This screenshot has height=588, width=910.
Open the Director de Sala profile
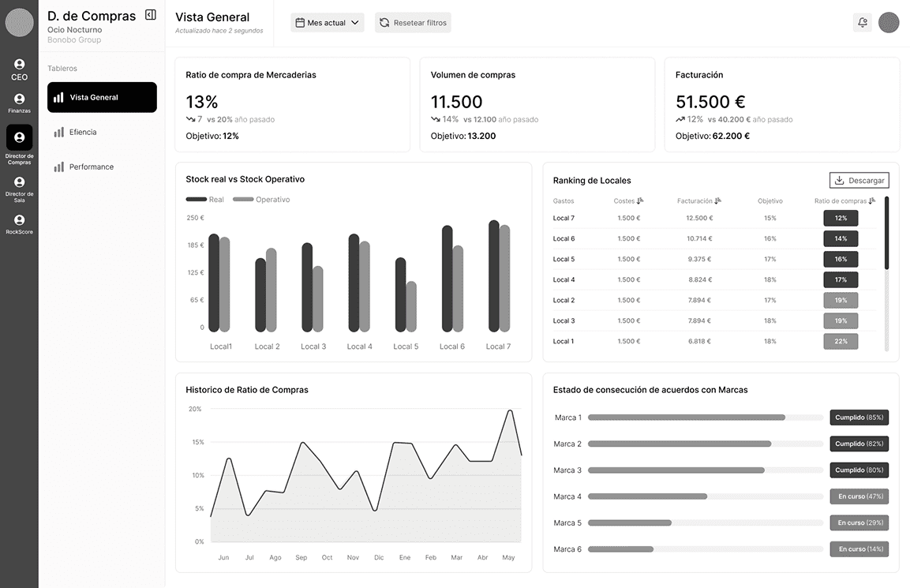click(19, 186)
